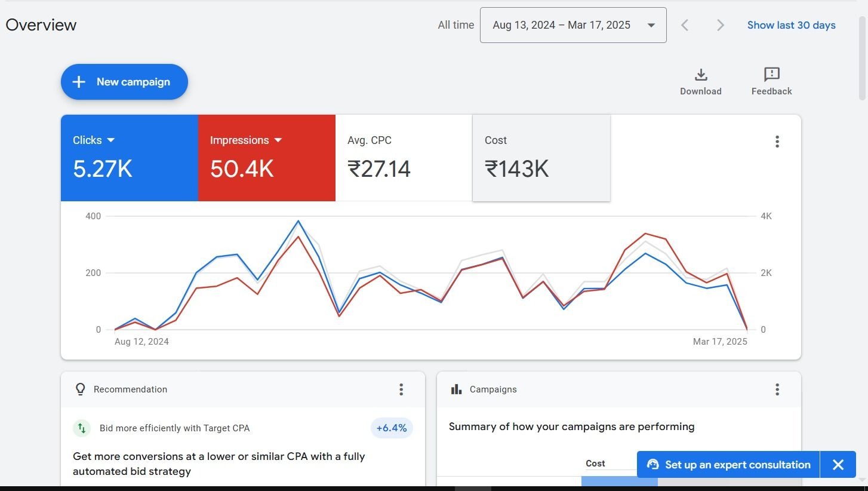Click the Download icon
This screenshot has height=491, width=868.
[x=701, y=75]
